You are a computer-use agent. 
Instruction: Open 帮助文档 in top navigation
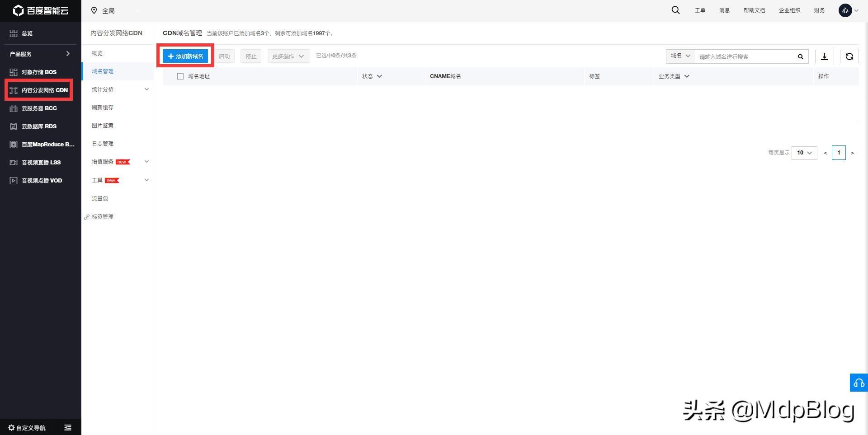(754, 10)
